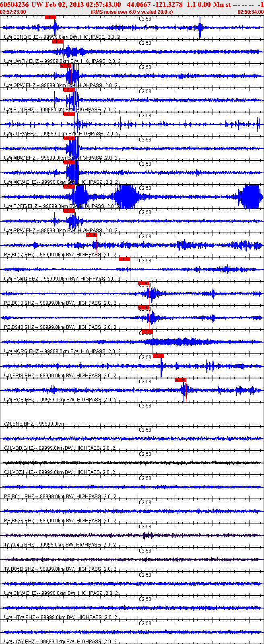Image resolution: width=264 pixels, height=644 pixels.
Task: Select the red pick marker on PB B017 trace
Action: [91, 235]
